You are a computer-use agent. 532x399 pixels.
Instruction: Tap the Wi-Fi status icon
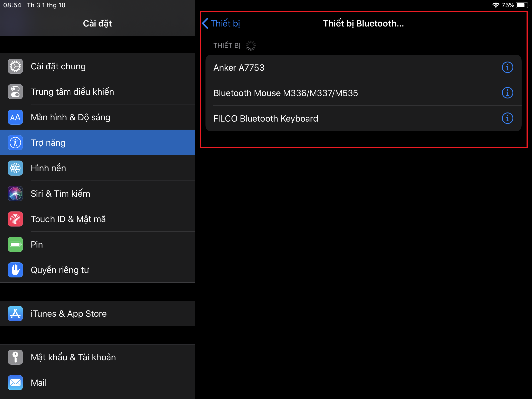click(496, 5)
